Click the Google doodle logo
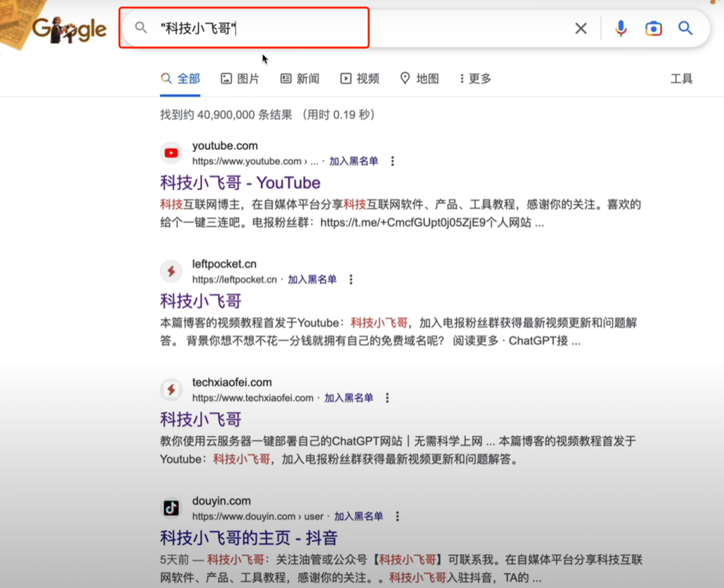The image size is (724, 588). coord(69,28)
